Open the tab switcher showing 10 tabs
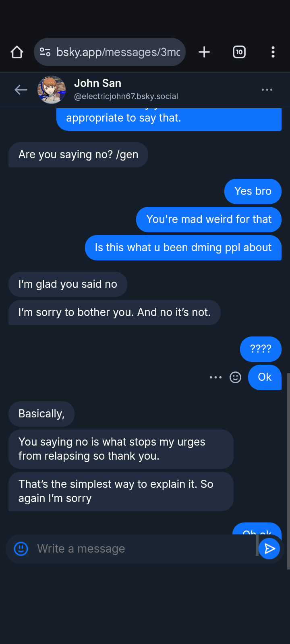The width and height of the screenshot is (290, 644). point(239,52)
